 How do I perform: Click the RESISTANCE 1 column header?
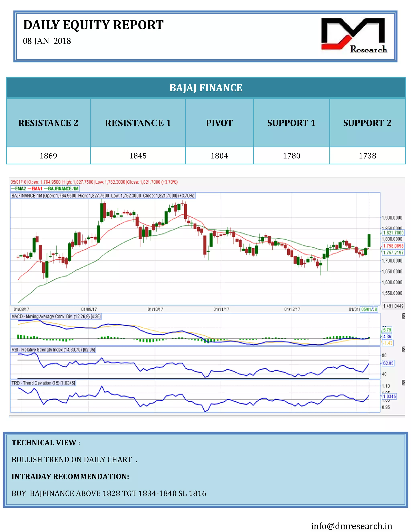click(x=138, y=123)
